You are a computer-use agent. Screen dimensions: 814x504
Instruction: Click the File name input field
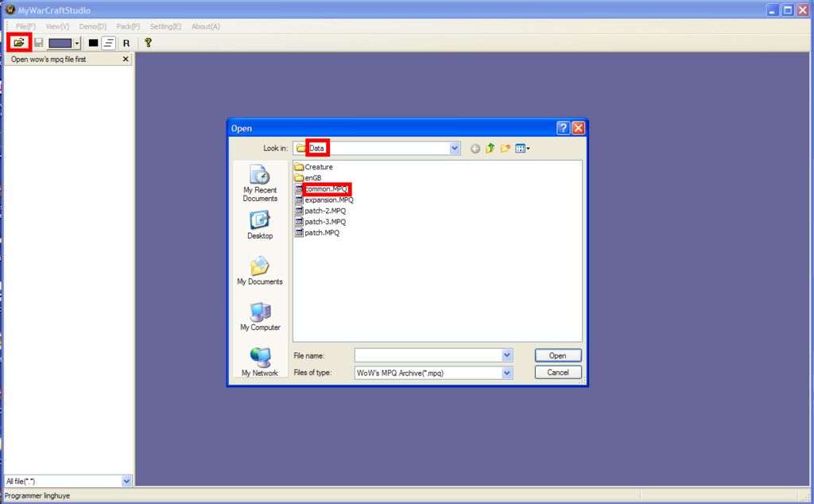(x=428, y=355)
